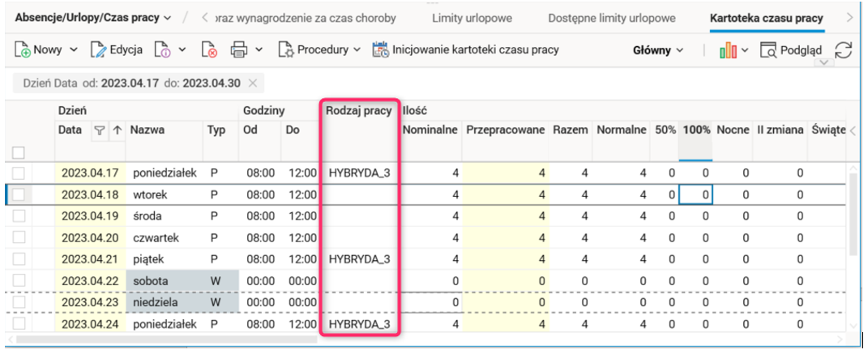Open the Procedury menu

click(319, 49)
